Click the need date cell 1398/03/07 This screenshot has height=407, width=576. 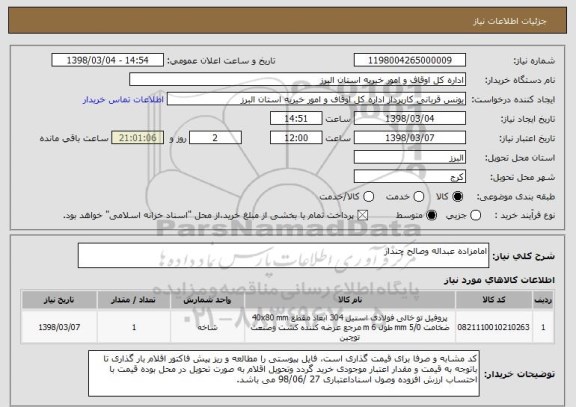[59, 327]
